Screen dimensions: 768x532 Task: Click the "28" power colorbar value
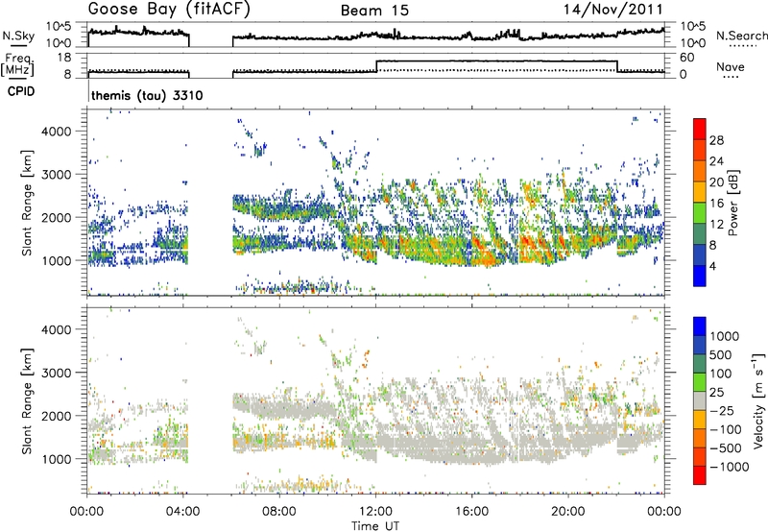click(716, 140)
